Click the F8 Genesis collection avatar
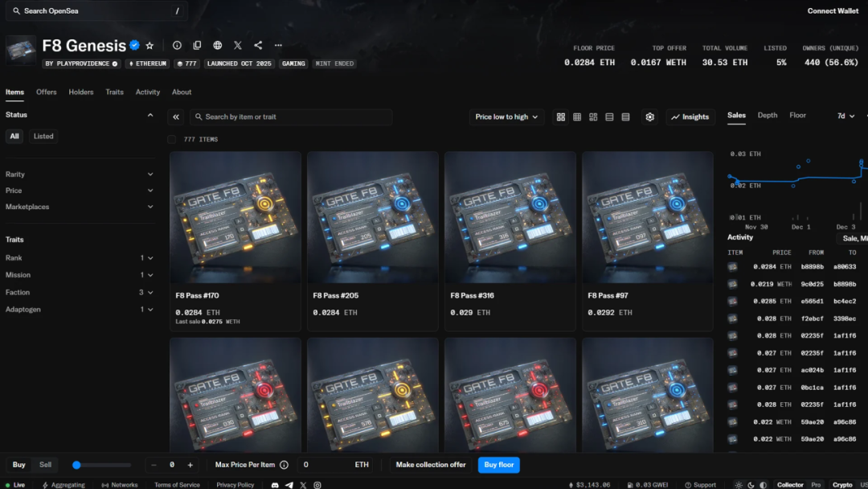This screenshot has height=489, width=868. 21,51
